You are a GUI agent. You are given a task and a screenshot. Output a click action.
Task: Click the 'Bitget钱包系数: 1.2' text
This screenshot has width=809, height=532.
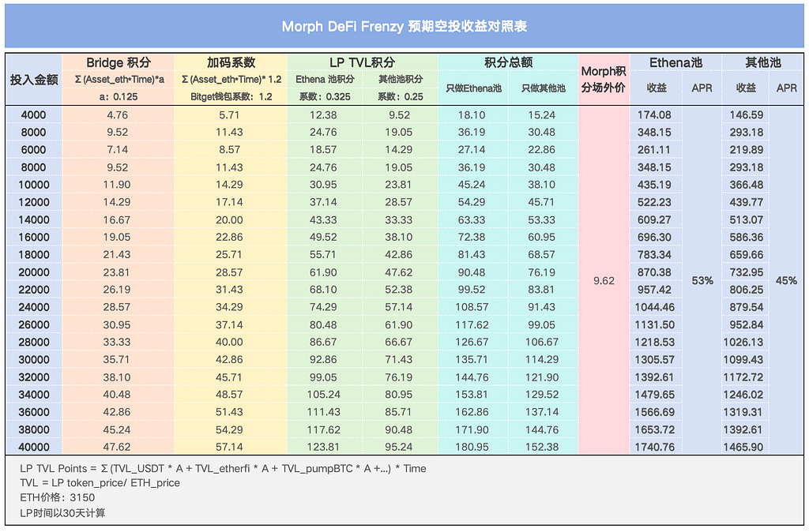tap(231, 96)
